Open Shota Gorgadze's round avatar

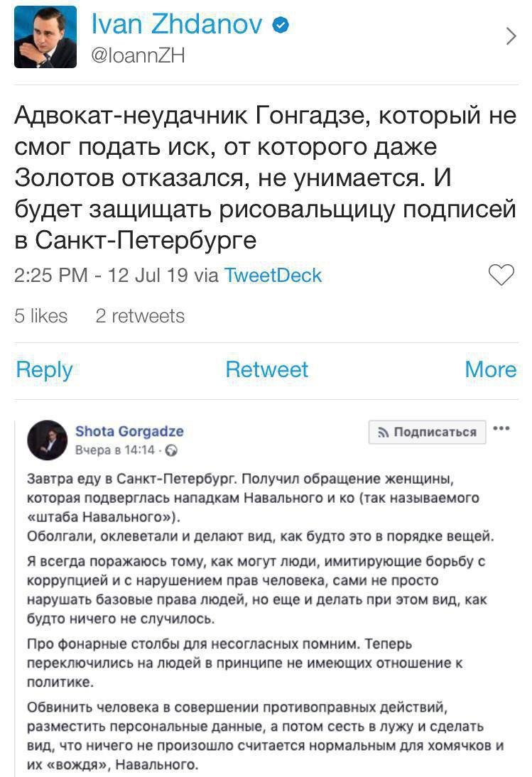coord(47,440)
